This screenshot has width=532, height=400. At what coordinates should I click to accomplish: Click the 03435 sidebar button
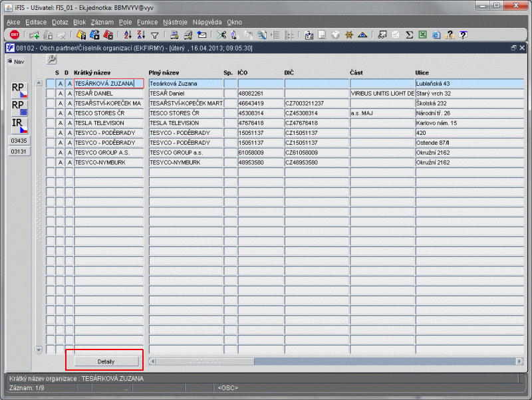[x=19, y=141]
